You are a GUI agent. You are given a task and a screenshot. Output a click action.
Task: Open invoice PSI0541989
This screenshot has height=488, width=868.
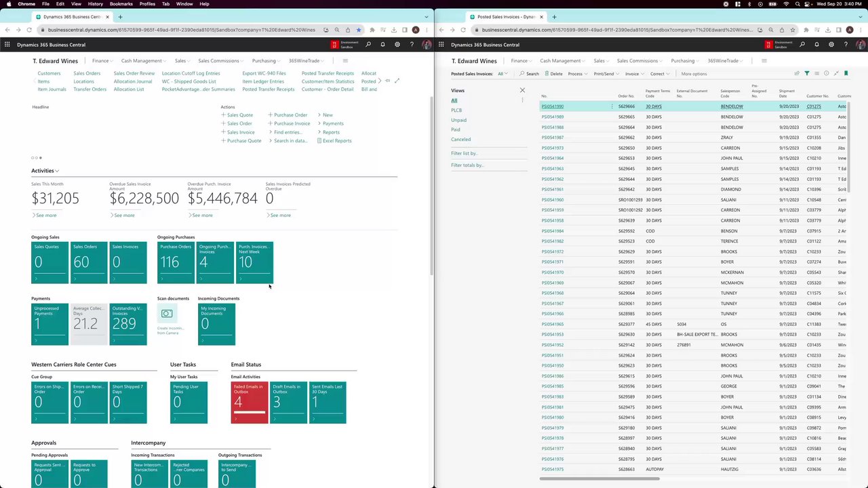tap(553, 117)
